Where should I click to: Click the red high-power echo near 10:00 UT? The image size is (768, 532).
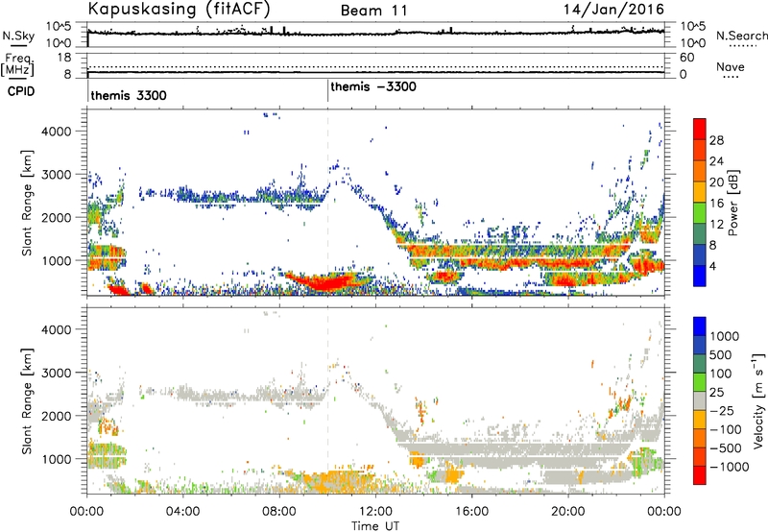[x=327, y=283]
